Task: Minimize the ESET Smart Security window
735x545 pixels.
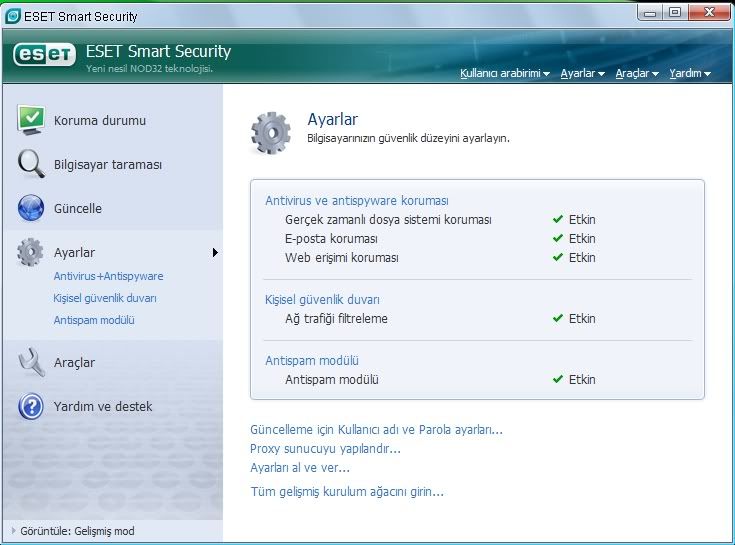Action: click(650, 13)
